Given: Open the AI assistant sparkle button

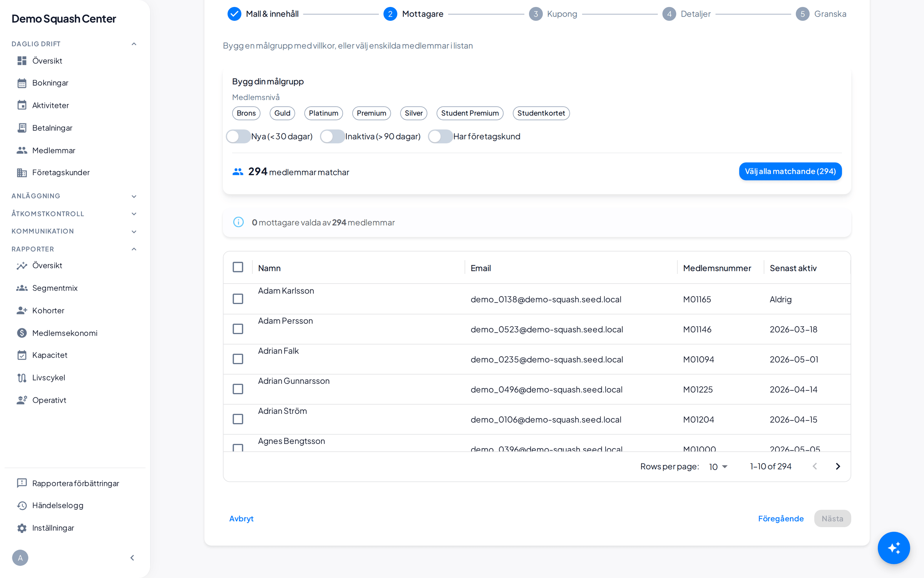Looking at the screenshot, I should pos(894,548).
